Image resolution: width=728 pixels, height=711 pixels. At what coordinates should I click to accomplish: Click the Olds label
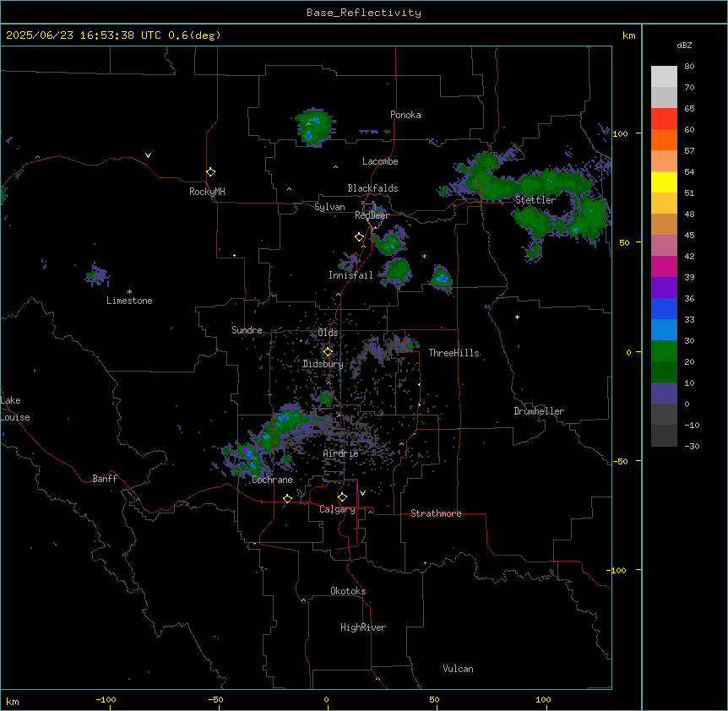point(328,333)
